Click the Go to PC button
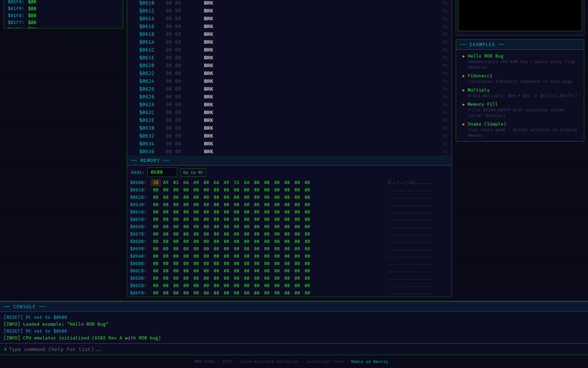This screenshot has height=368, width=588. (x=193, y=172)
